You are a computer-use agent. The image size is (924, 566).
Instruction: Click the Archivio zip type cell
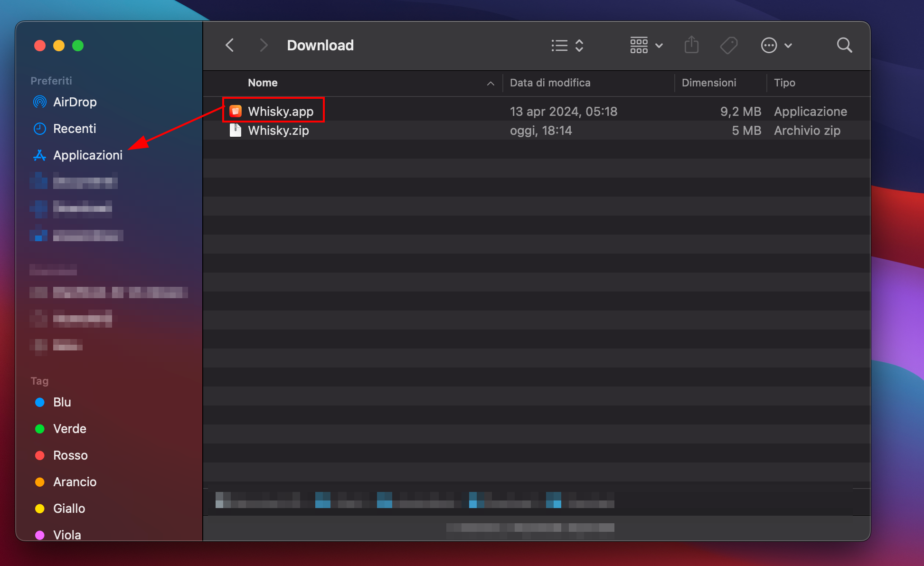point(807,131)
